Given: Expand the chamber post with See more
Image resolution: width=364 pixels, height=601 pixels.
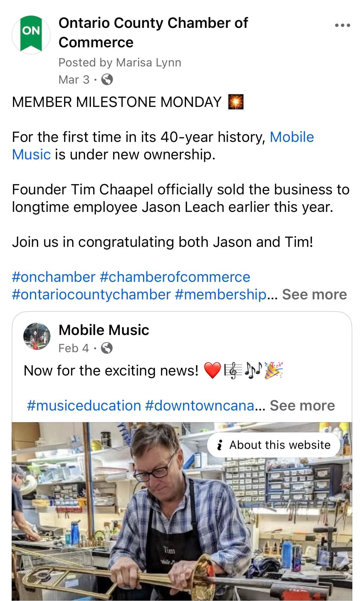Looking at the screenshot, I should pos(314,295).
